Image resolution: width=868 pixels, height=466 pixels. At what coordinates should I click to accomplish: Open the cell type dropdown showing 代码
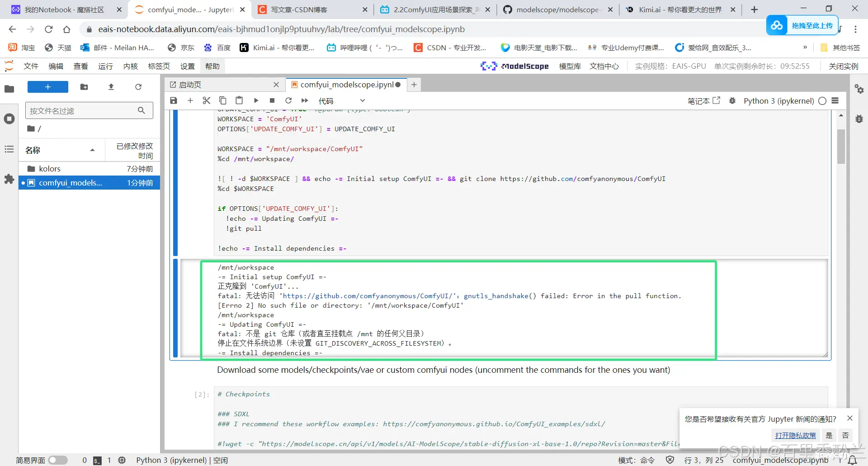[x=341, y=101]
